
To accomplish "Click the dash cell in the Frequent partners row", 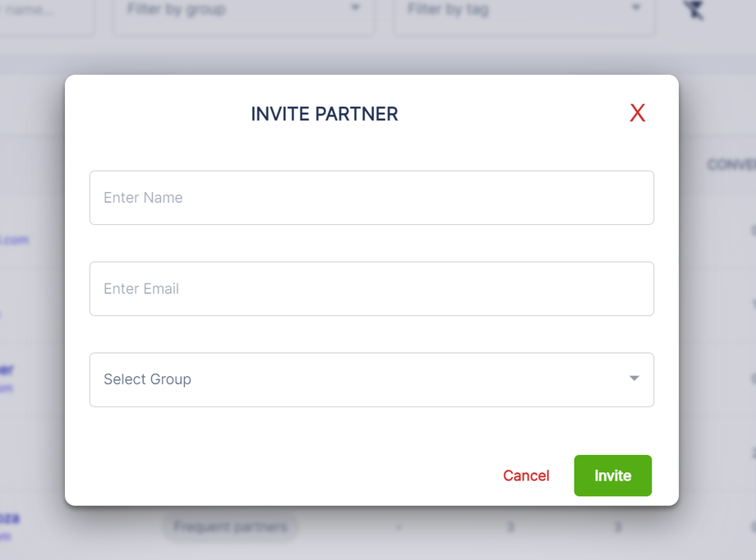I will (x=399, y=526).
